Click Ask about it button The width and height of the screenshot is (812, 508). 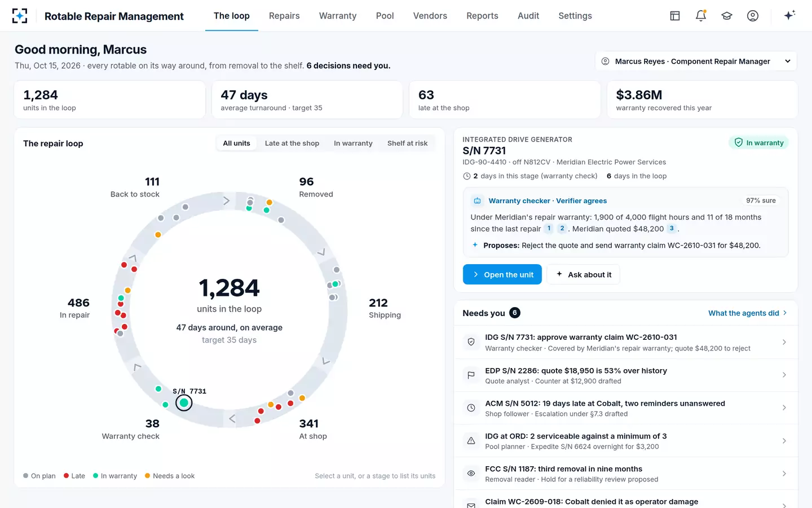click(584, 274)
